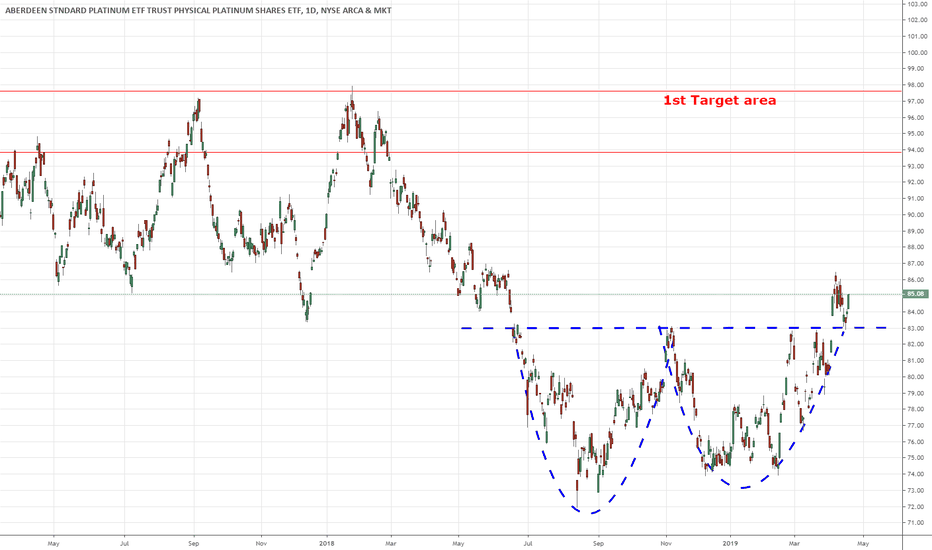Click the 80.00 price axis label
This screenshot has width=932, height=550.
pos(915,376)
